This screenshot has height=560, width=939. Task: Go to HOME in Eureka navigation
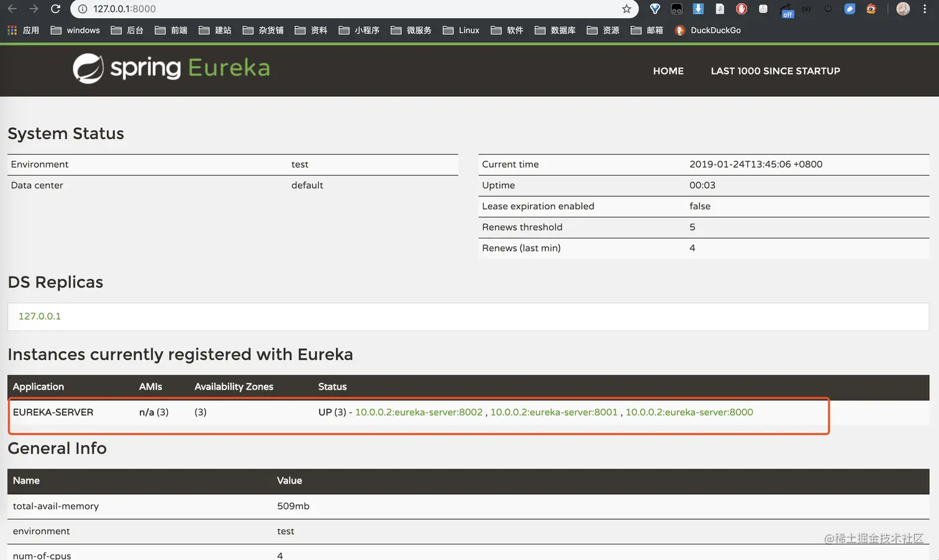pyautogui.click(x=668, y=71)
